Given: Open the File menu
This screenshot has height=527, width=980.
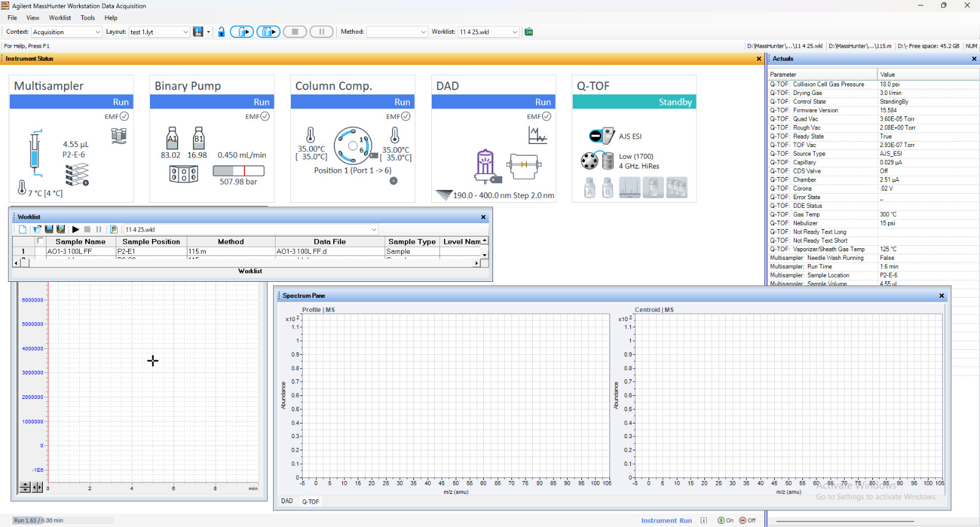Looking at the screenshot, I should pos(12,18).
